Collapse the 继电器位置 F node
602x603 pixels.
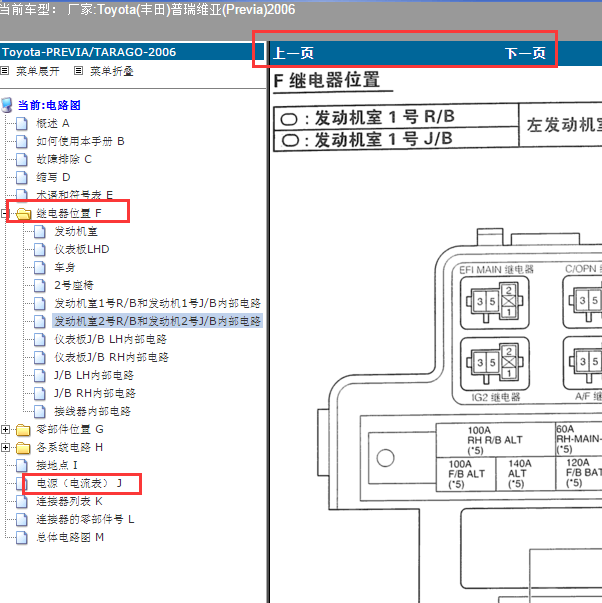pos(4,213)
